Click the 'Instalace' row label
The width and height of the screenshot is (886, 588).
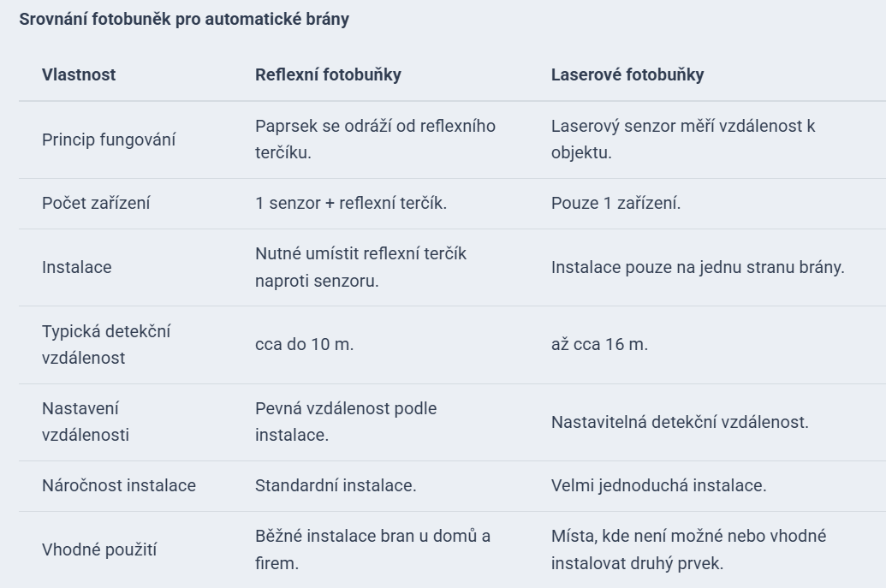(x=77, y=267)
